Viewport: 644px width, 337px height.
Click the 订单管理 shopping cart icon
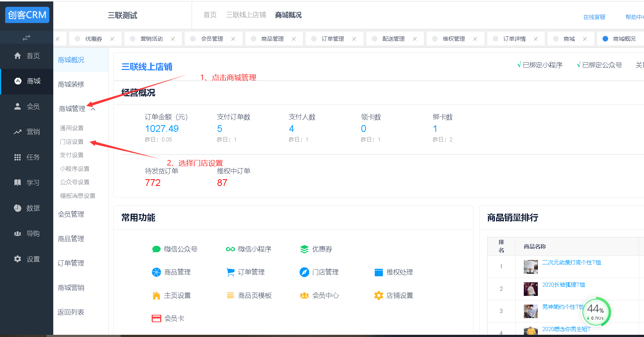[x=230, y=272]
